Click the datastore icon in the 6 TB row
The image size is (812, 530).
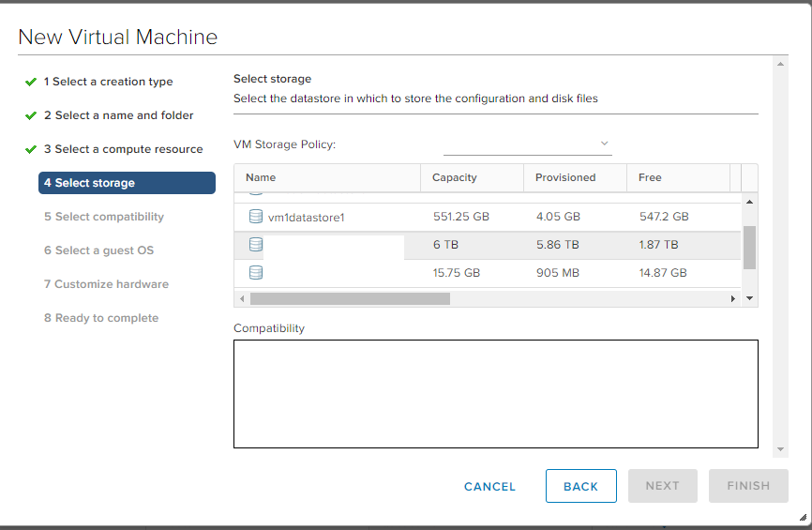256,245
